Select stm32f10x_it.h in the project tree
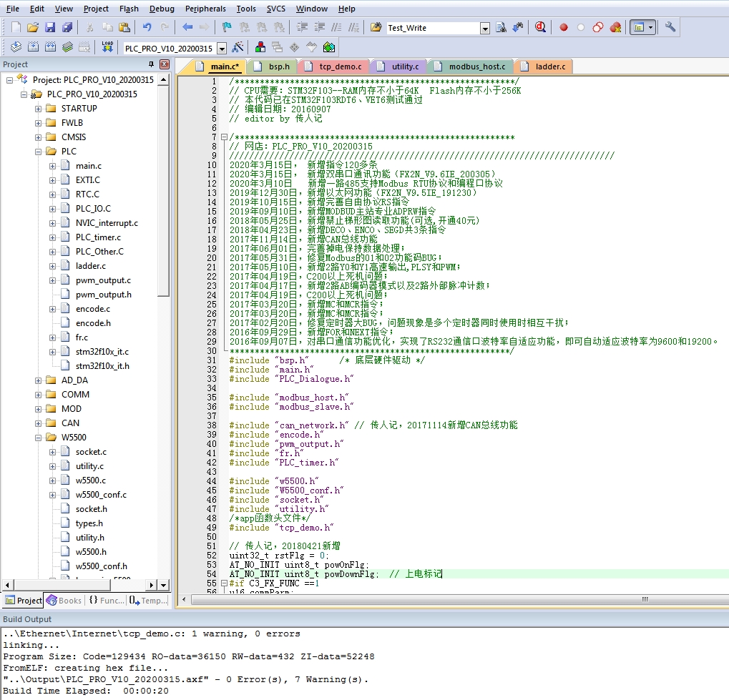Screen dimensions: 729x700 point(102,366)
